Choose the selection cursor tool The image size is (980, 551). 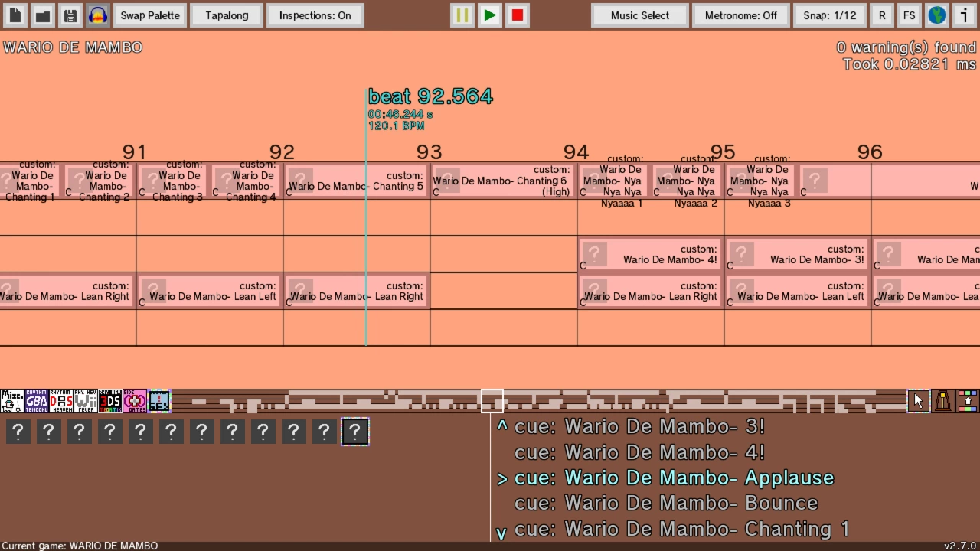tap(919, 401)
